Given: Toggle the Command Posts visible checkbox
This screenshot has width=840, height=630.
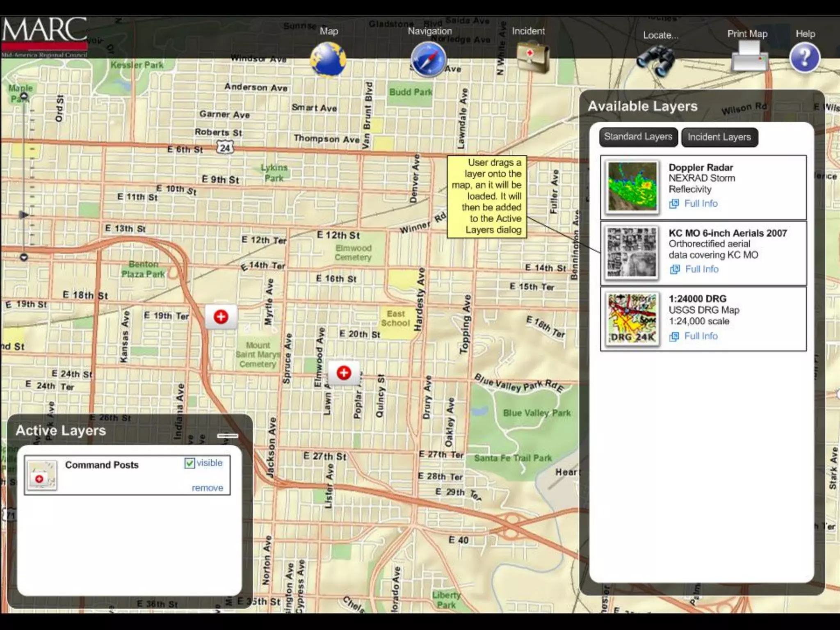Looking at the screenshot, I should (x=189, y=463).
